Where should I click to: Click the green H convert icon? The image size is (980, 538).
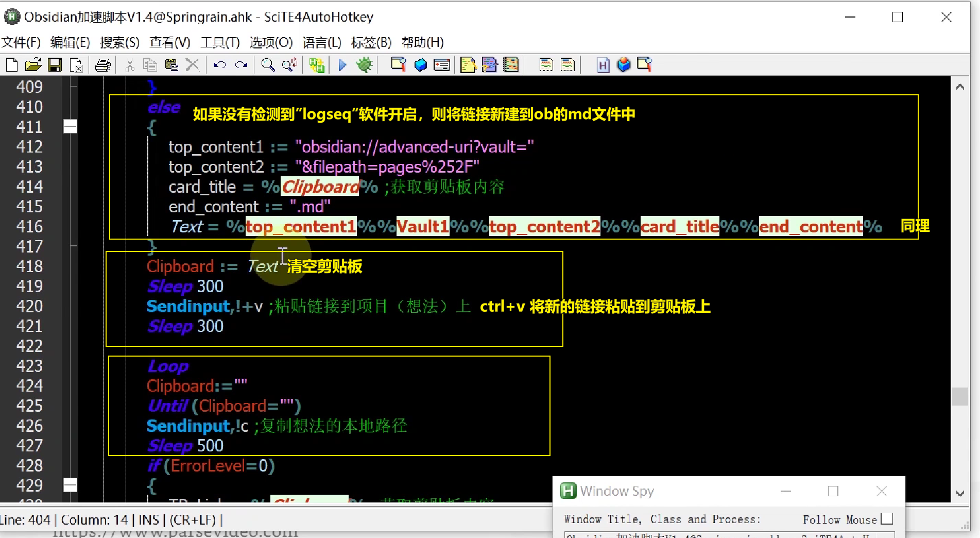click(317, 65)
